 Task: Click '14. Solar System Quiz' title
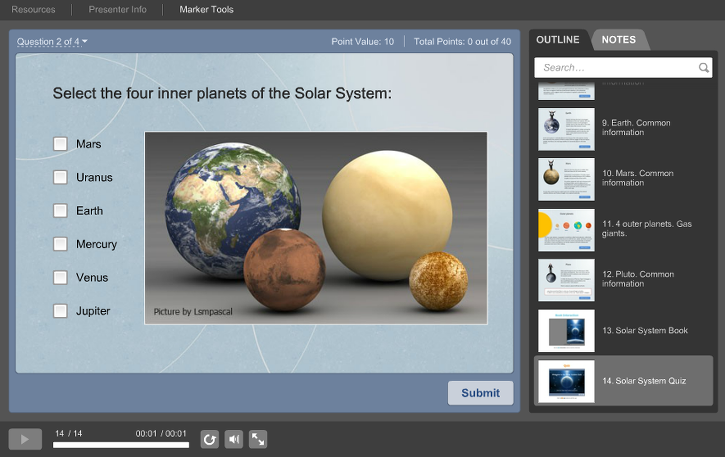coord(644,381)
